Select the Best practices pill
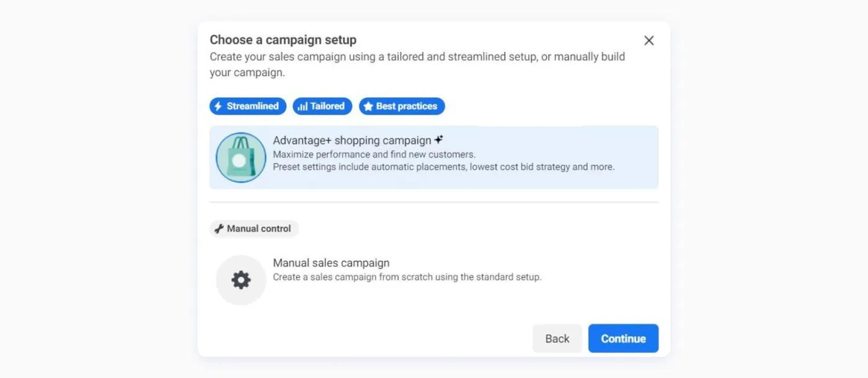This screenshot has height=378, width=868. click(x=402, y=106)
